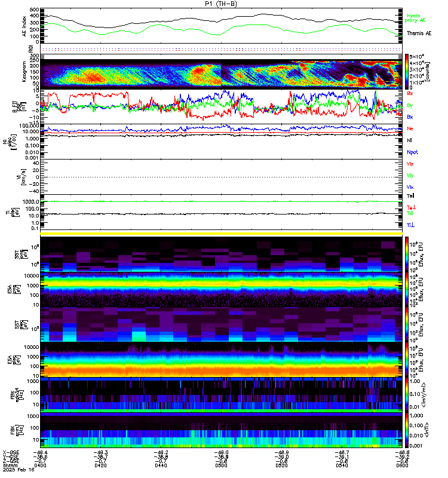The image size is (448, 478).
Task: Select the red Te perpendicular legend label
Action: click(411, 207)
